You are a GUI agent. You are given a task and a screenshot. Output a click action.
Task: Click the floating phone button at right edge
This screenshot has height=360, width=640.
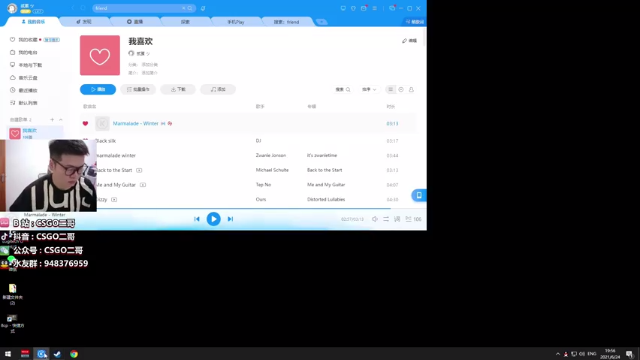click(x=419, y=196)
